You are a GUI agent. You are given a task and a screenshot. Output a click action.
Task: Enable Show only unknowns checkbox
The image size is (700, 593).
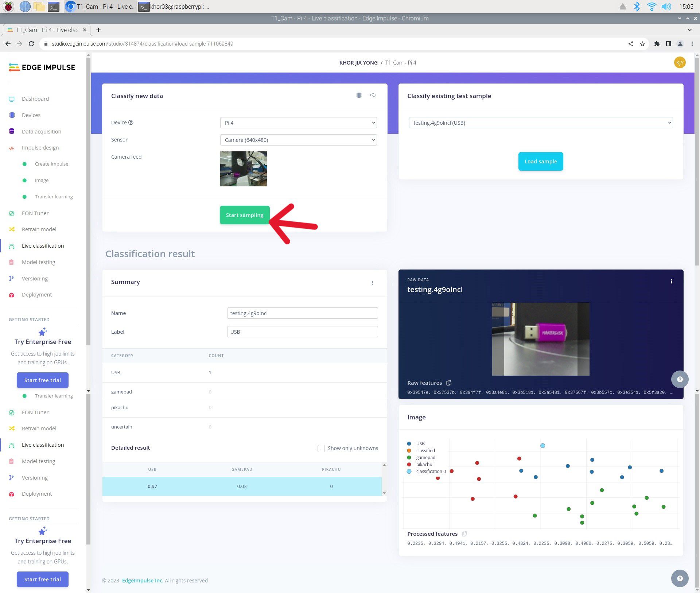click(321, 448)
